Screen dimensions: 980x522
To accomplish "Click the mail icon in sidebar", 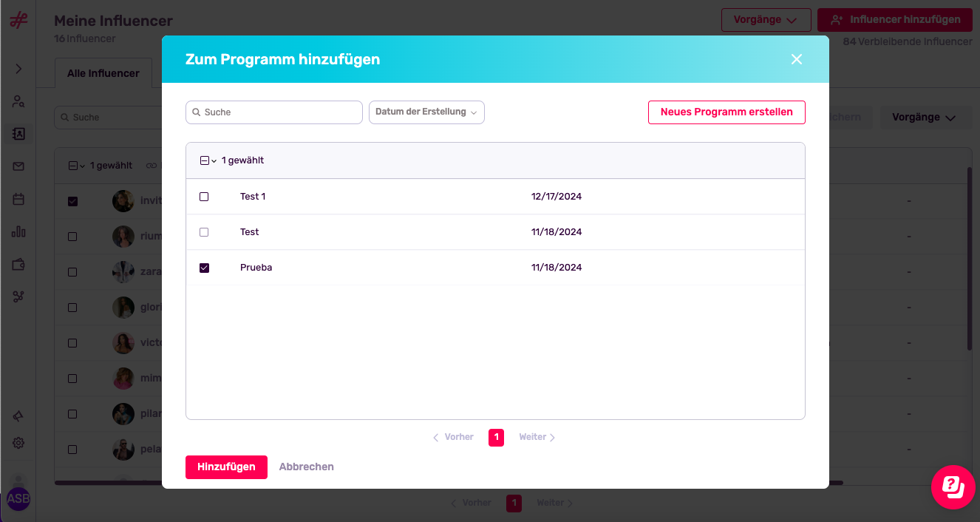I will 18,166.
